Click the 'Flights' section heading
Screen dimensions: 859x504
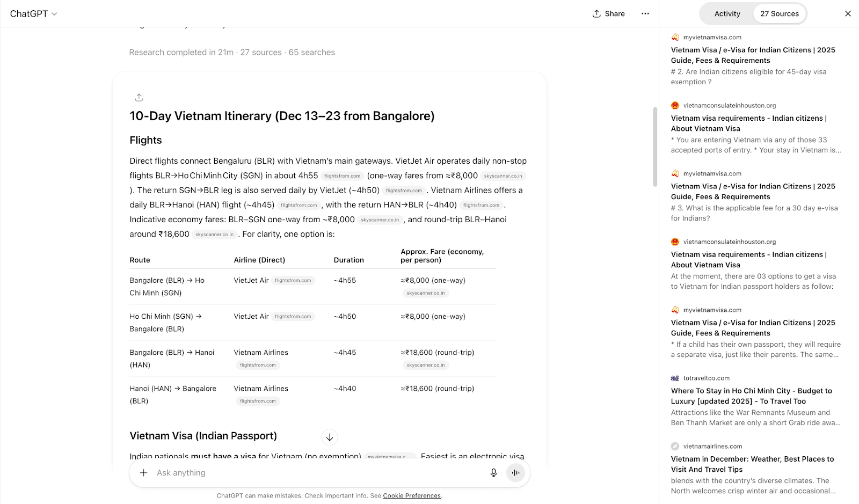[x=145, y=140]
